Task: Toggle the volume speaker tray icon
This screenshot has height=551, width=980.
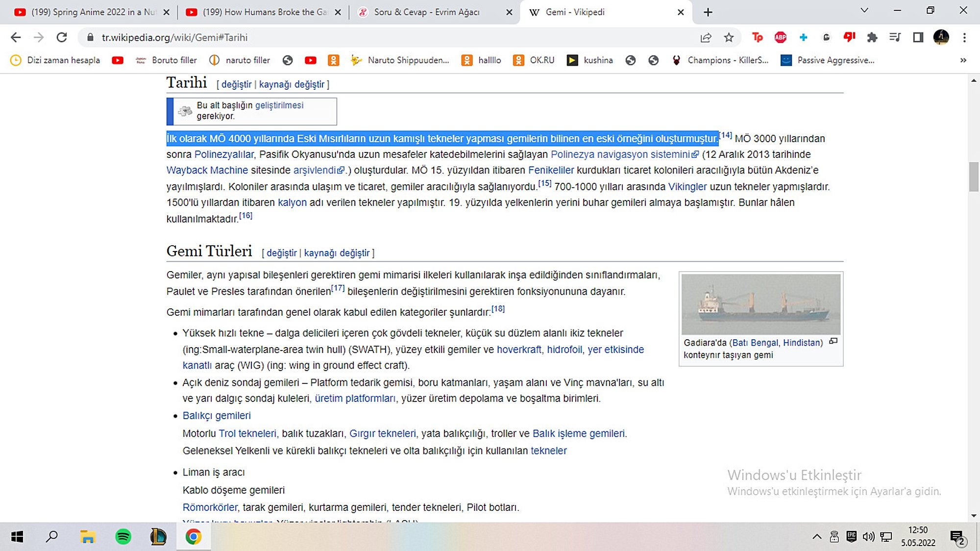Action: tap(868, 537)
